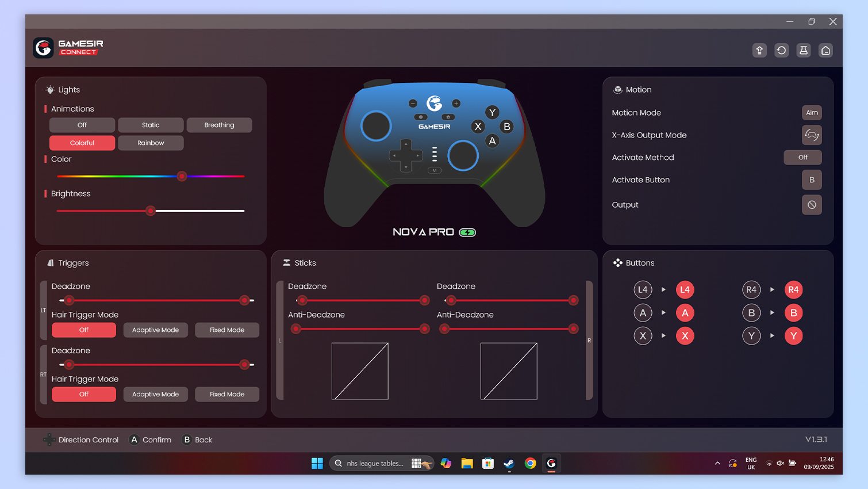Enable the Rainbow light animation
This screenshot has width=868, height=489.
[151, 143]
